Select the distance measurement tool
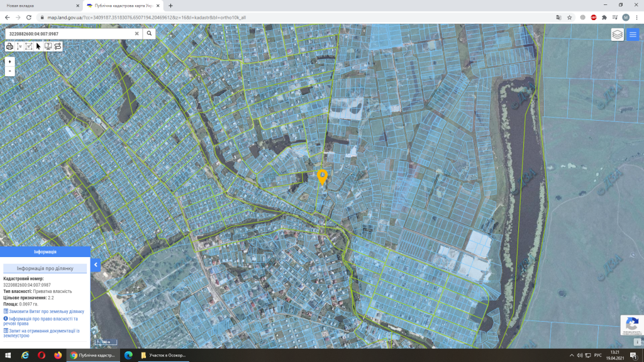The width and height of the screenshot is (644, 362). [x=19, y=46]
